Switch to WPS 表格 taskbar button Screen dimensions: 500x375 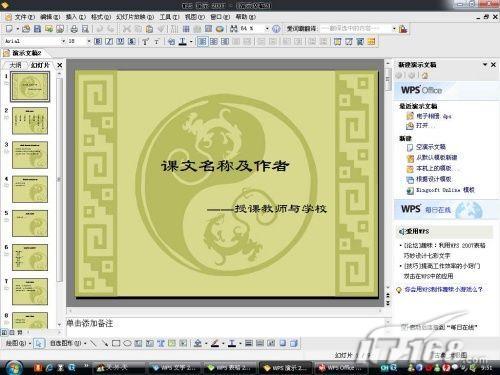229,368
